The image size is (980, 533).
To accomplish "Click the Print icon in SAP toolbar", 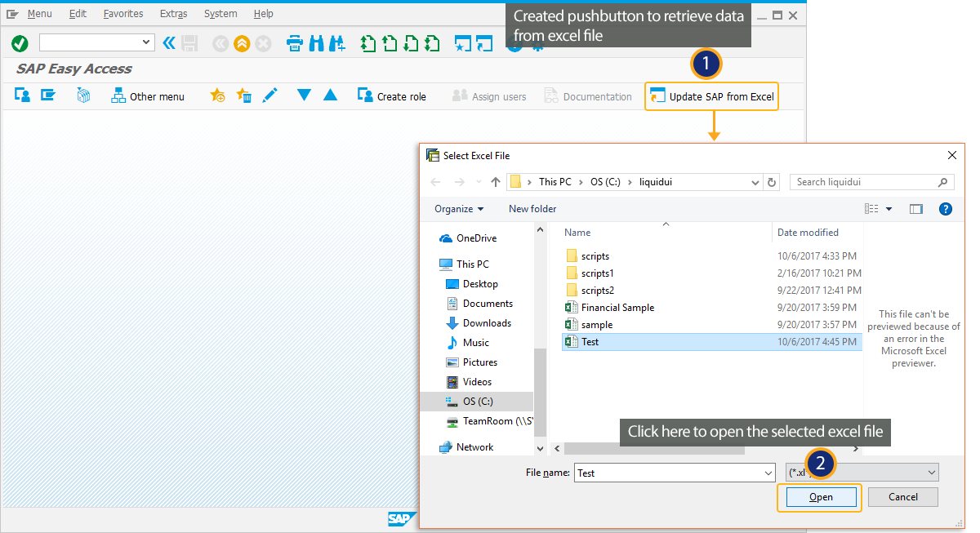I will tap(295, 43).
